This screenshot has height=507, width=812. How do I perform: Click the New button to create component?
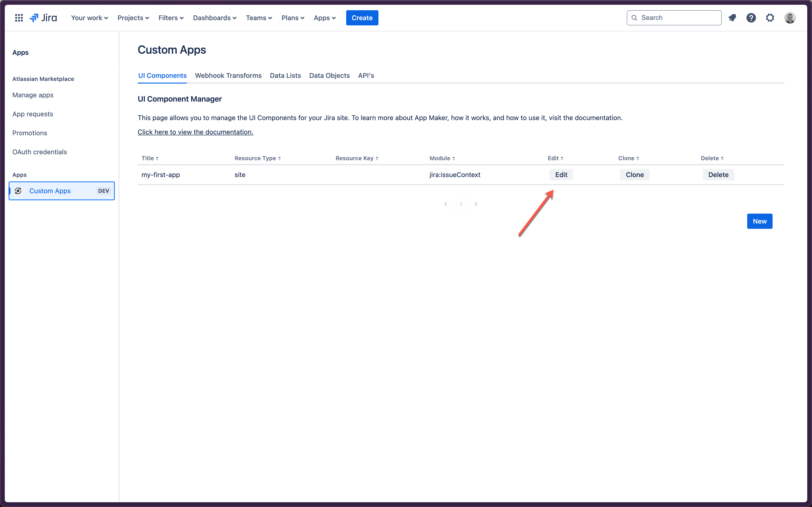coord(760,221)
